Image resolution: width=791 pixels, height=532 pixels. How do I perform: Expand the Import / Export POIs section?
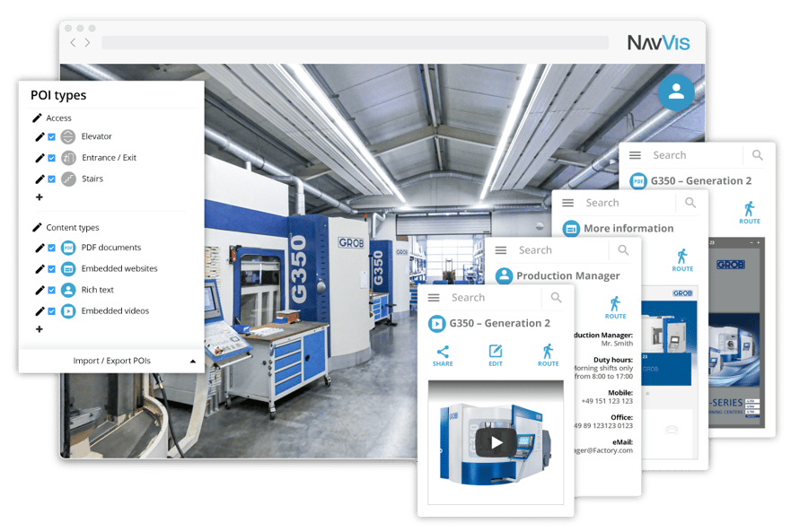click(111, 361)
